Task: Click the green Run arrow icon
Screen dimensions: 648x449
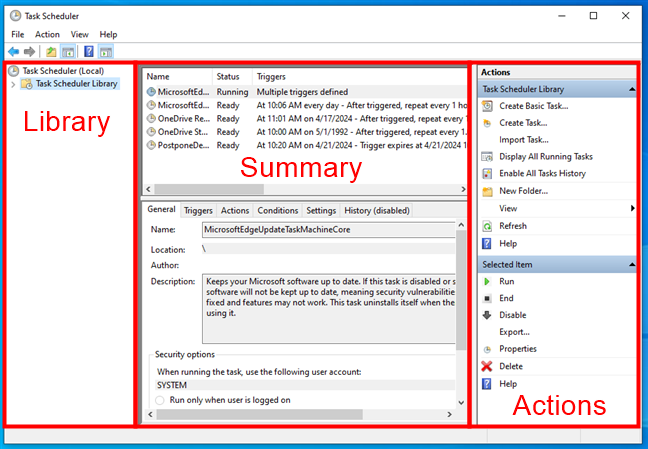Action: (487, 282)
